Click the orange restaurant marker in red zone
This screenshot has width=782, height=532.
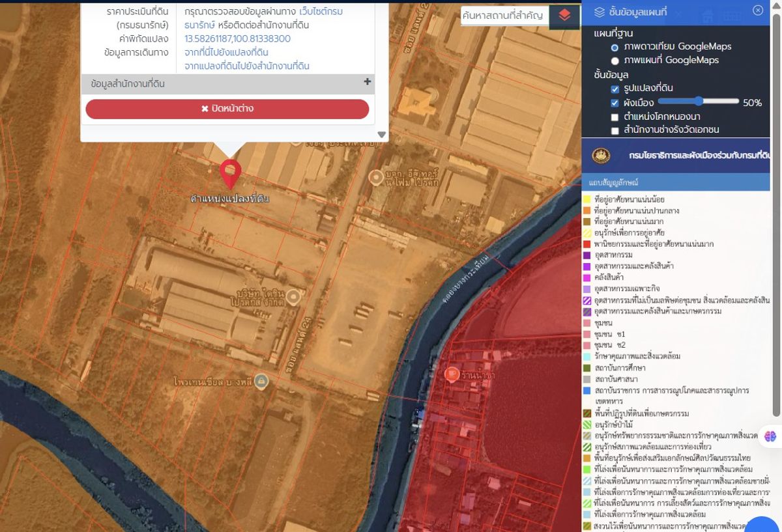coord(451,374)
